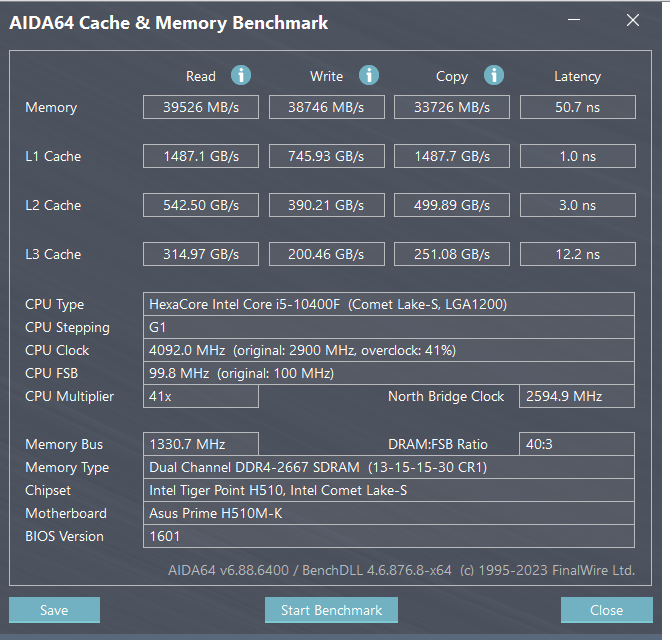Click the DRAM:FSB Ratio value 40:3
The image size is (670, 640).
[x=577, y=444]
